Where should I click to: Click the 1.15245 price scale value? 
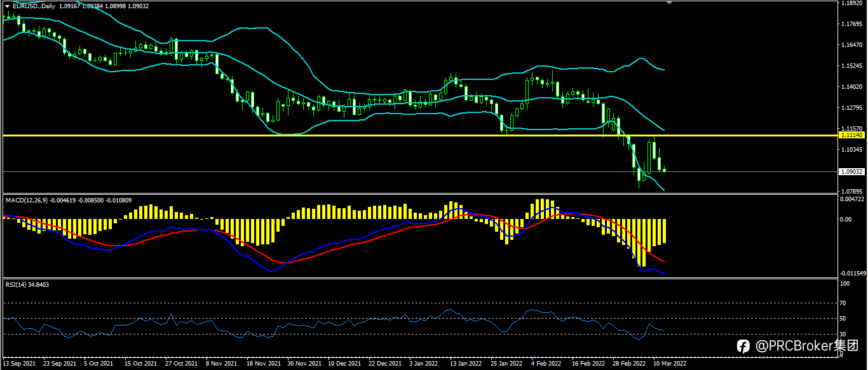point(850,66)
